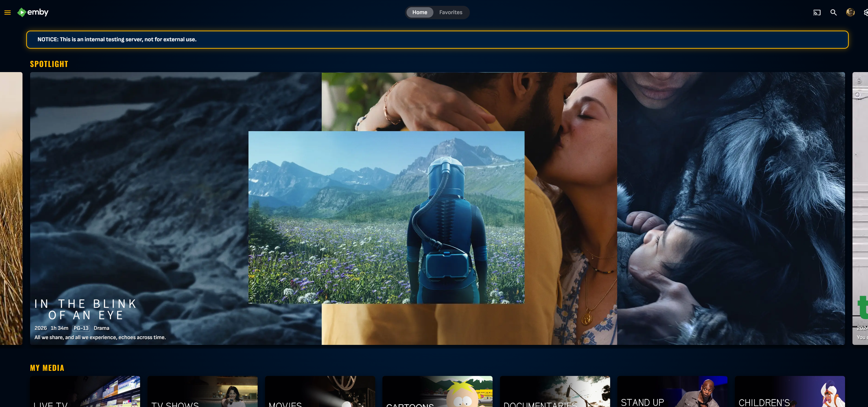Viewport: 868px width, 407px height.
Task: Open the search icon
Action: tap(833, 13)
